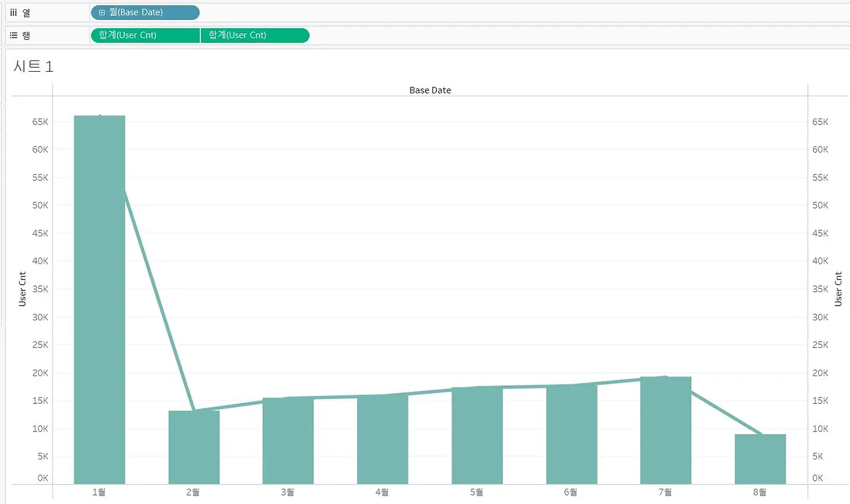Click the left User Cnt axis title
850x504 pixels.
click(23, 289)
